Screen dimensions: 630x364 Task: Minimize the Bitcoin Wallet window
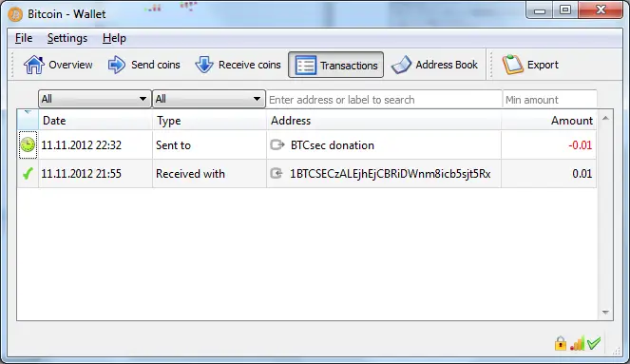[x=540, y=10]
